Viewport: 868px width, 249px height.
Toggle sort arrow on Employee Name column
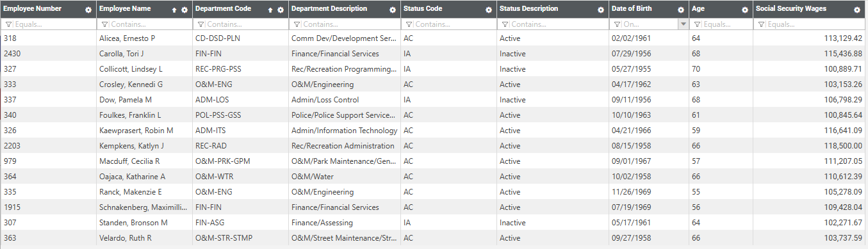point(174,10)
